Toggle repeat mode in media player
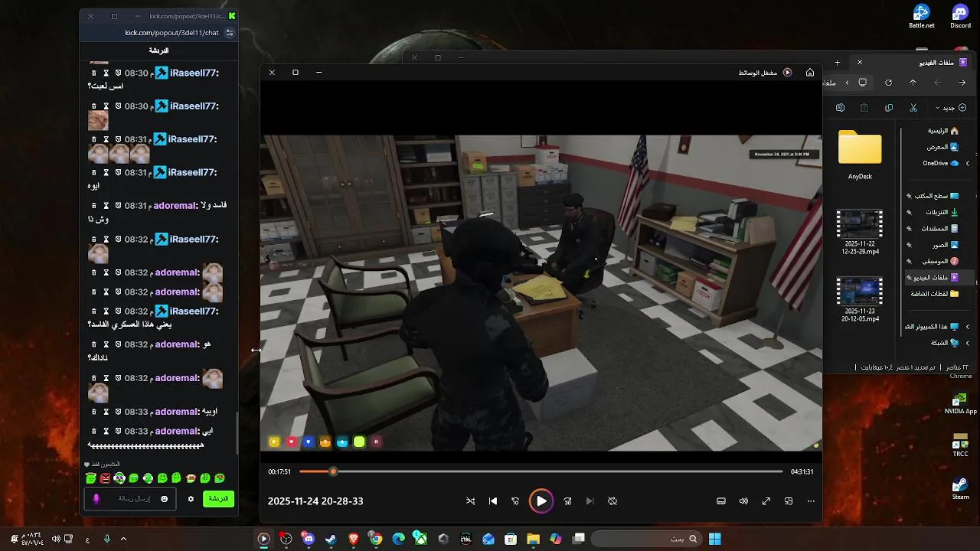The height and width of the screenshot is (551, 980). click(612, 501)
